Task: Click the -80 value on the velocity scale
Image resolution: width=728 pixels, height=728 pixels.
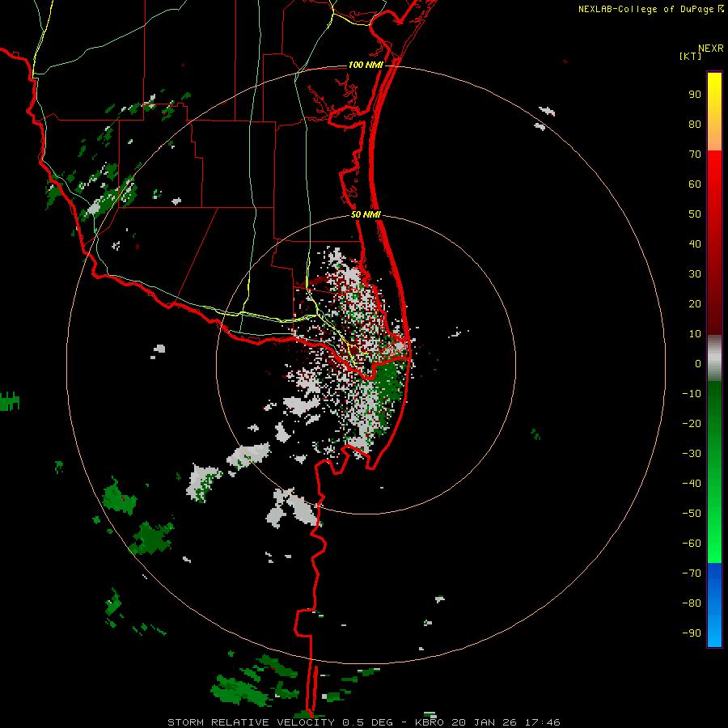Action: point(692,603)
